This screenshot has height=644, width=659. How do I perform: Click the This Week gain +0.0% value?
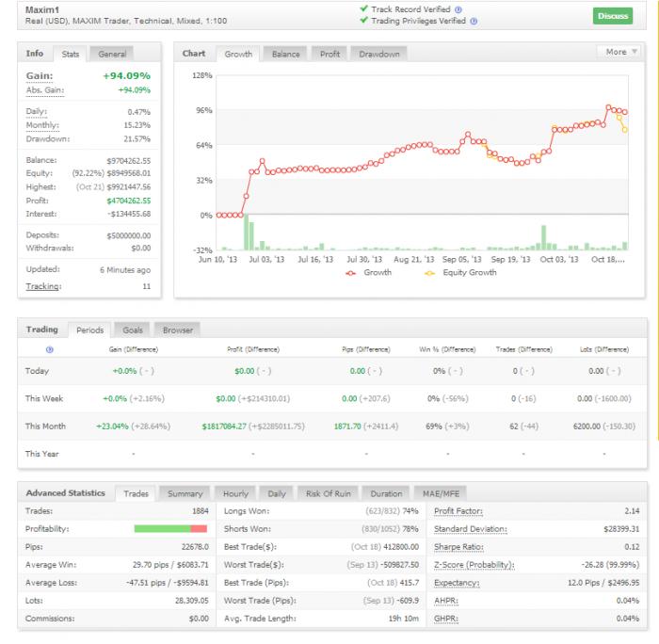115,399
